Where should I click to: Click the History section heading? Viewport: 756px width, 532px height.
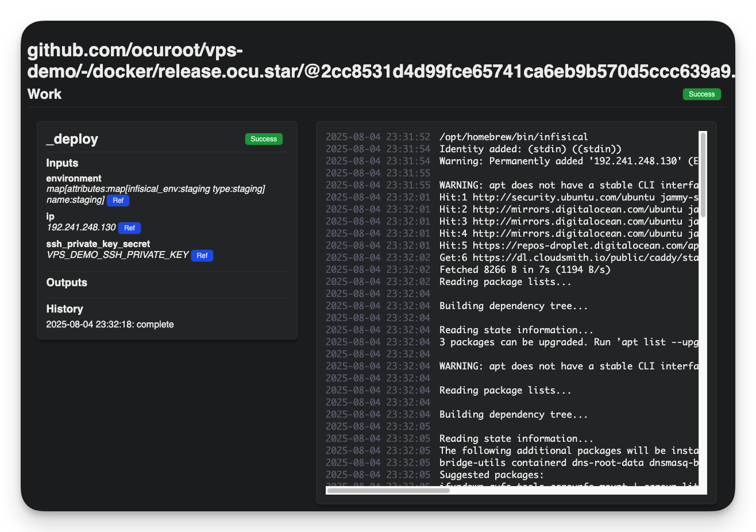(64, 309)
